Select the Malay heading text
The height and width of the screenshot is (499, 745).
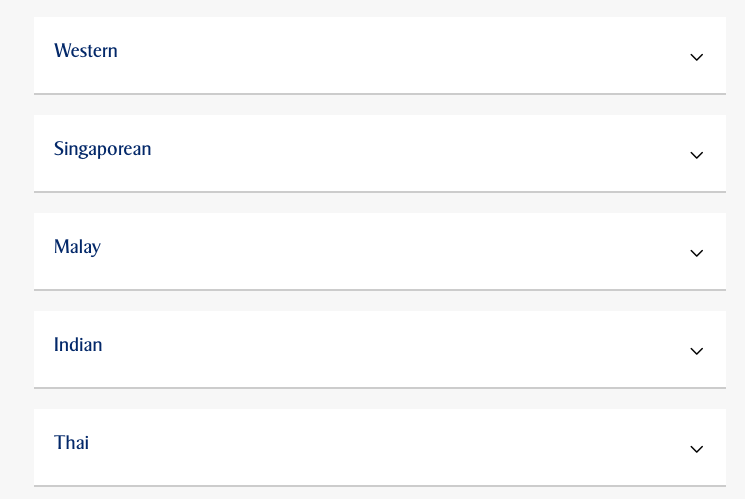point(77,247)
